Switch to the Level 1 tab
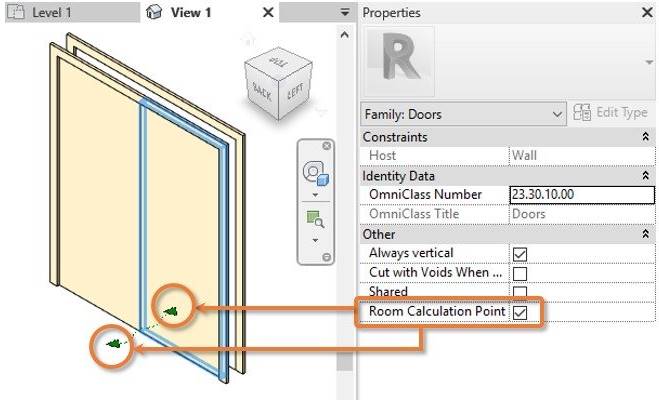 tap(72, 12)
